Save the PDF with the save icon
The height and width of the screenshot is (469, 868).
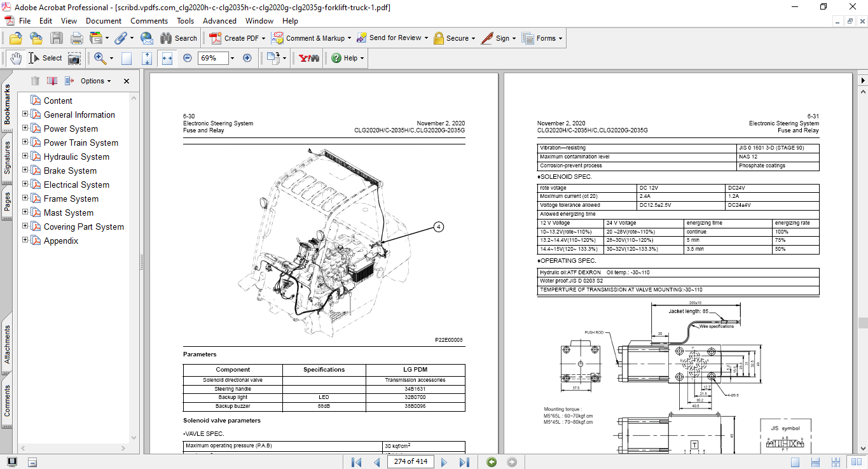(x=57, y=38)
